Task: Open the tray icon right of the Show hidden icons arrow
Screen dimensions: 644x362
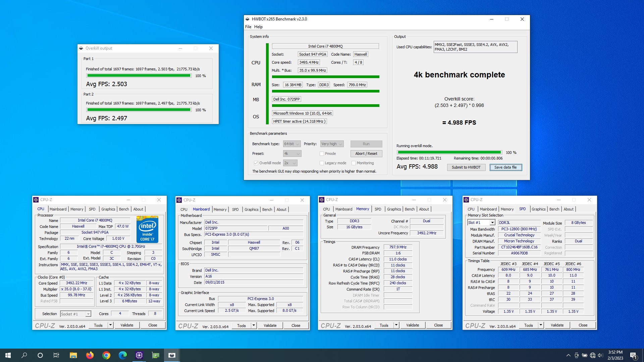Action: click(577, 355)
